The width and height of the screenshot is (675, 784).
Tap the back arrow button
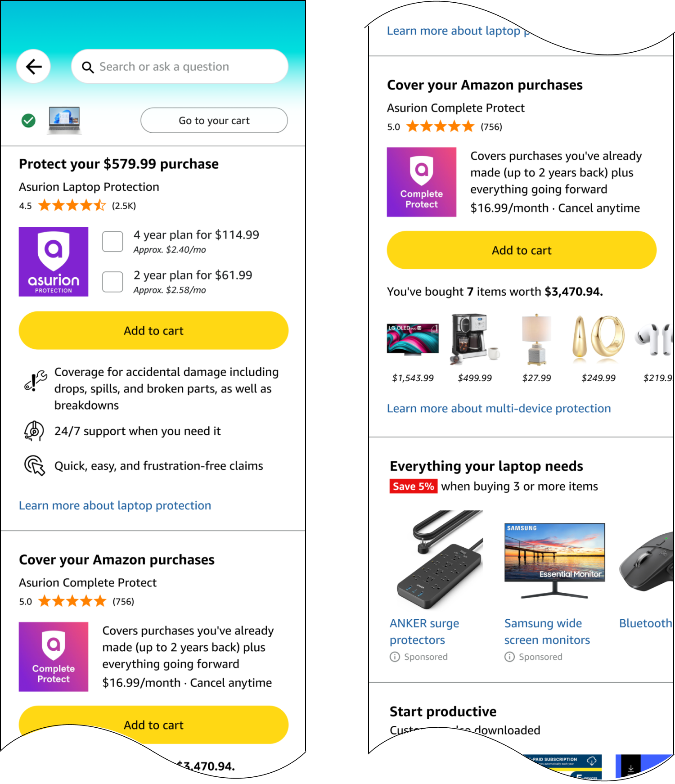click(33, 67)
